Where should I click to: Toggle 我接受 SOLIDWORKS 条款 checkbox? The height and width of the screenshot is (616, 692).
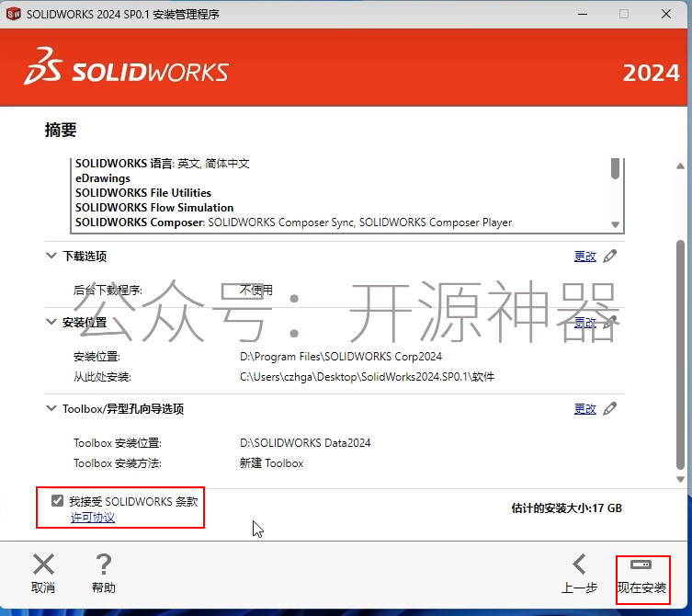pos(57,501)
